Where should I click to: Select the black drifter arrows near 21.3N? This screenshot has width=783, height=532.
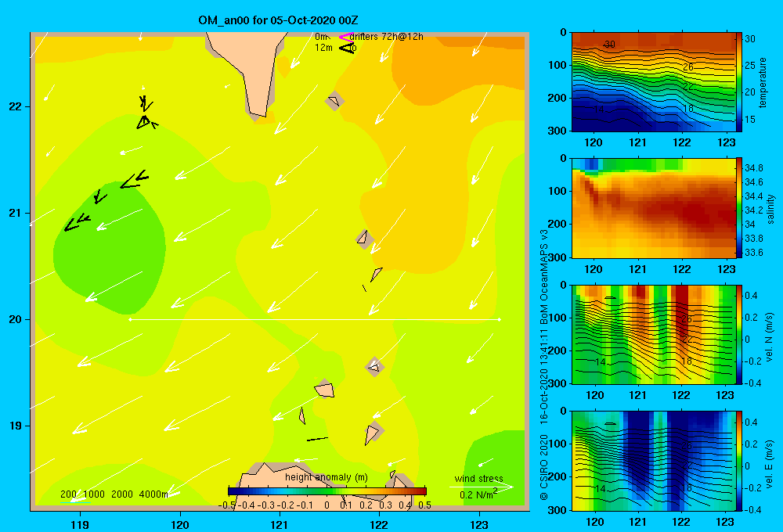(135, 179)
